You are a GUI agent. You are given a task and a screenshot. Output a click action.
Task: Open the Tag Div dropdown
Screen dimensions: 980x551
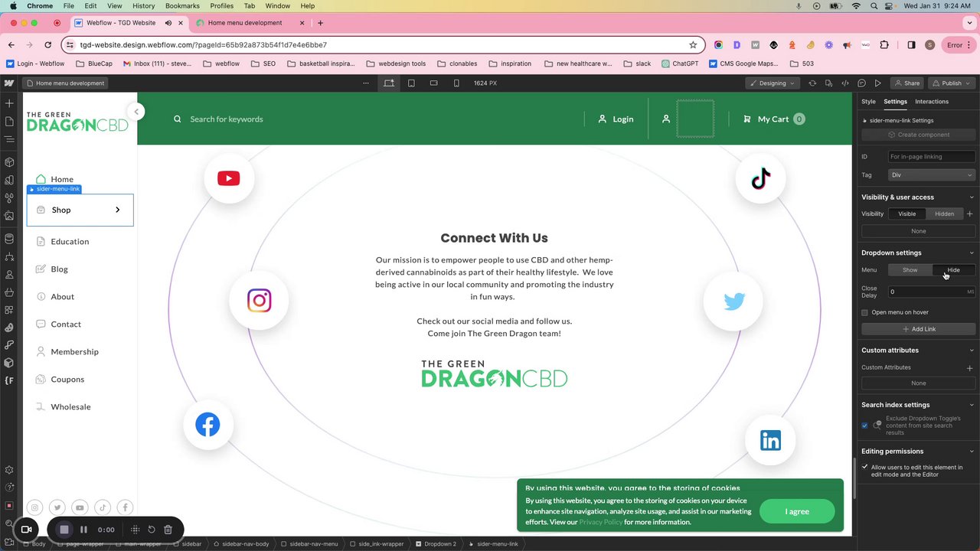[x=931, y=174]
